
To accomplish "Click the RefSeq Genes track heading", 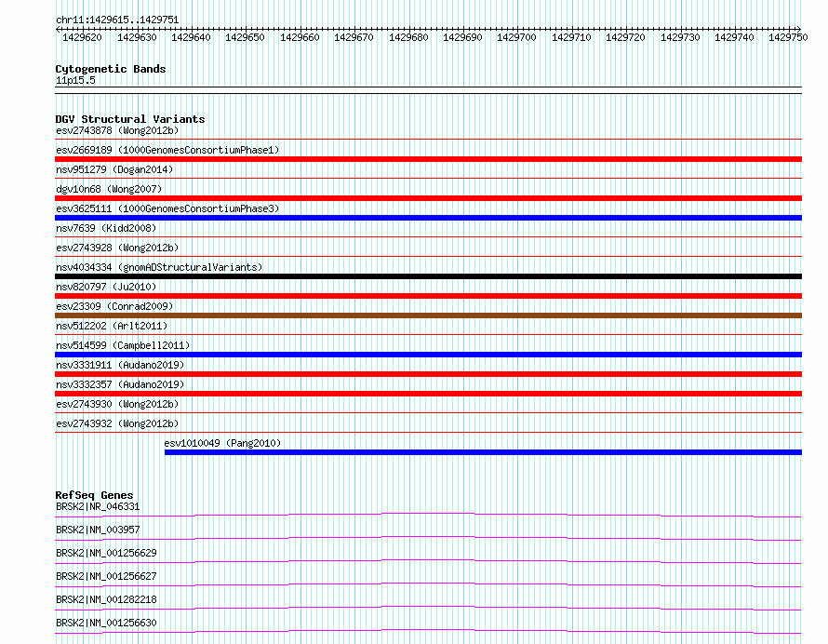I will 94,495.
